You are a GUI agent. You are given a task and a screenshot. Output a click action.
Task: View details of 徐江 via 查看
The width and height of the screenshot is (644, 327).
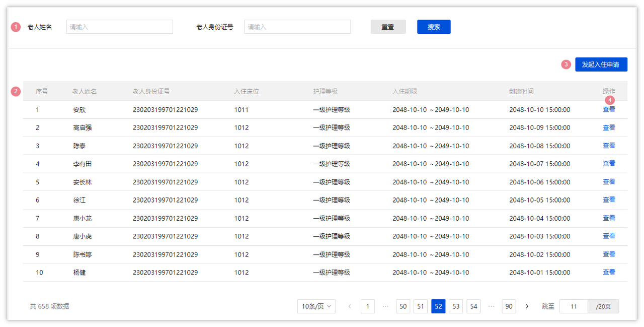coord(609,200)
